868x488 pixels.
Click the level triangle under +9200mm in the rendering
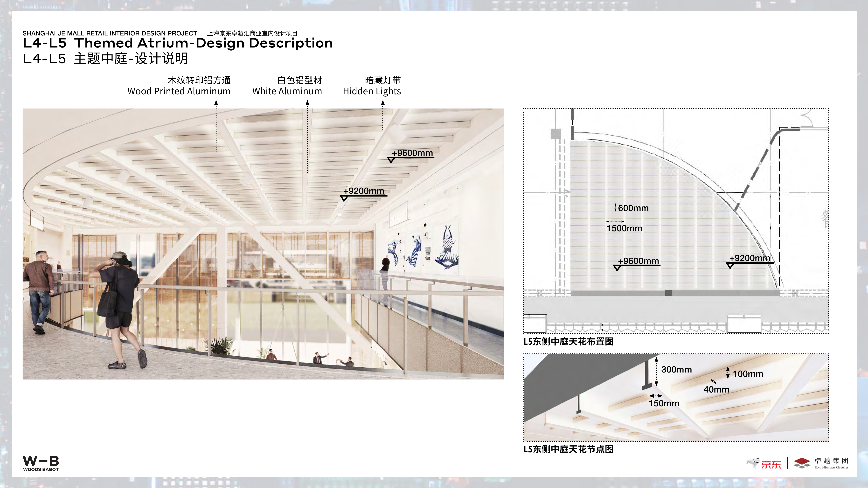(x=344, y=199)
